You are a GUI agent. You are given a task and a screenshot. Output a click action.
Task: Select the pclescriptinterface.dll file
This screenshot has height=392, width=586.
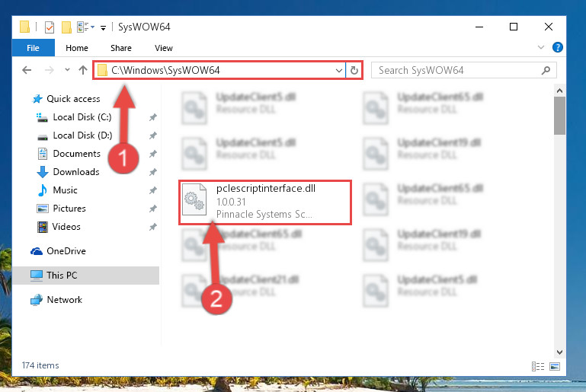pos(265,202)
